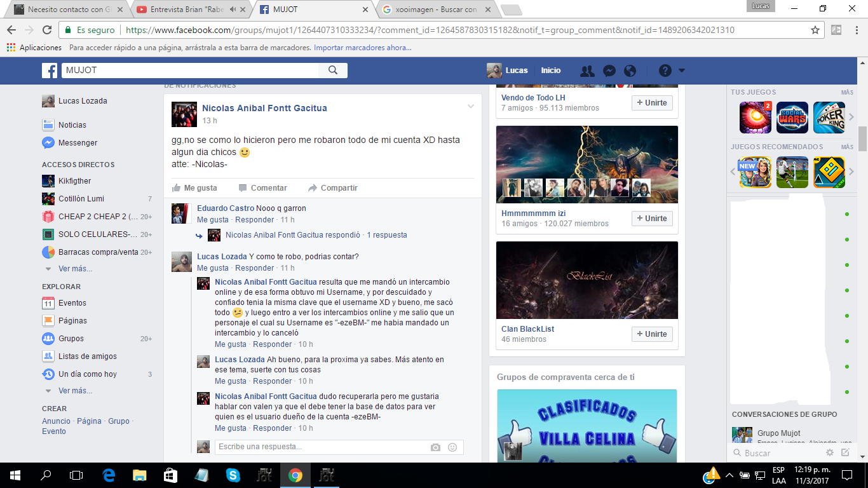
Task: Attach photo using camera icon in reply
Action: (435, 447)
